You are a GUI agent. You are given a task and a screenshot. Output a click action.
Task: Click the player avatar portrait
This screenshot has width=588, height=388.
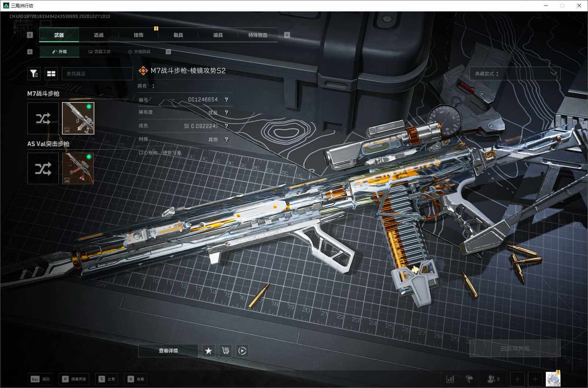pos(553,379)
